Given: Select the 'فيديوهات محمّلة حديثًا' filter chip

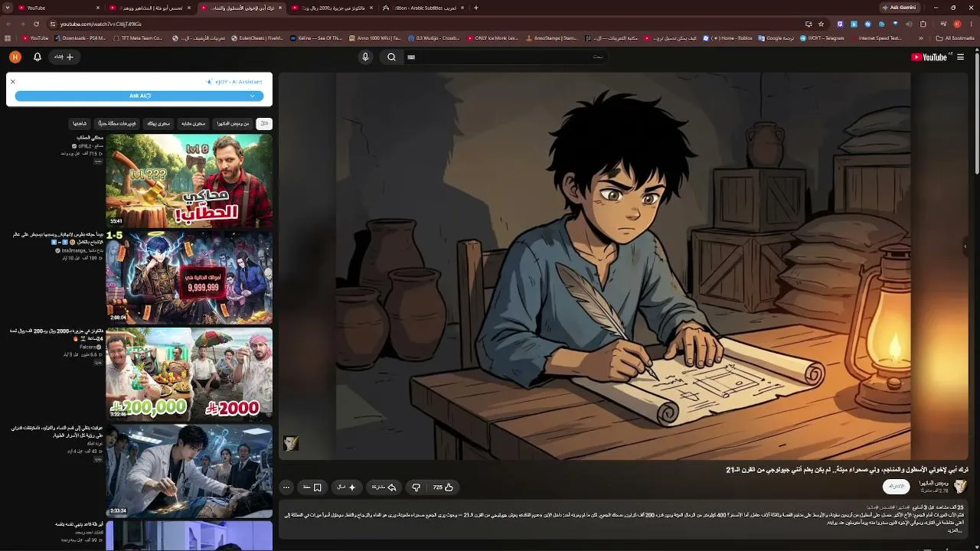Looking at the screenshot, I should click(x=117, y=123).
